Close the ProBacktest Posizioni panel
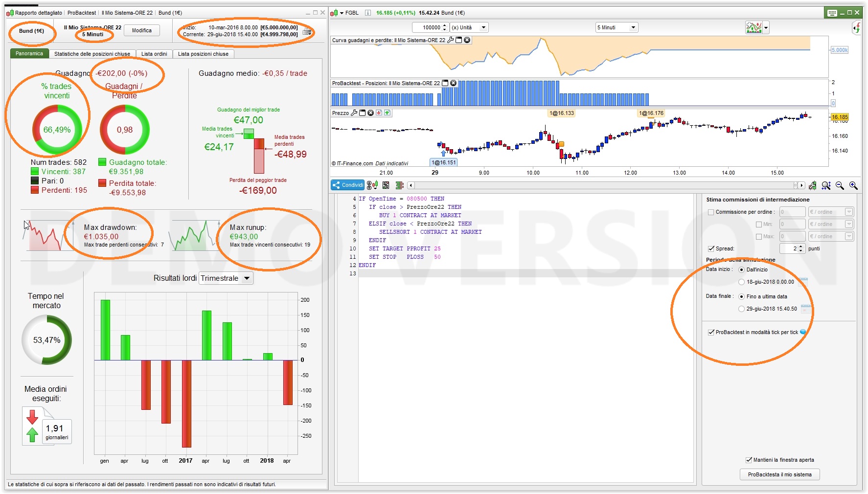868x494 pixels. click(x=454, y=83)
